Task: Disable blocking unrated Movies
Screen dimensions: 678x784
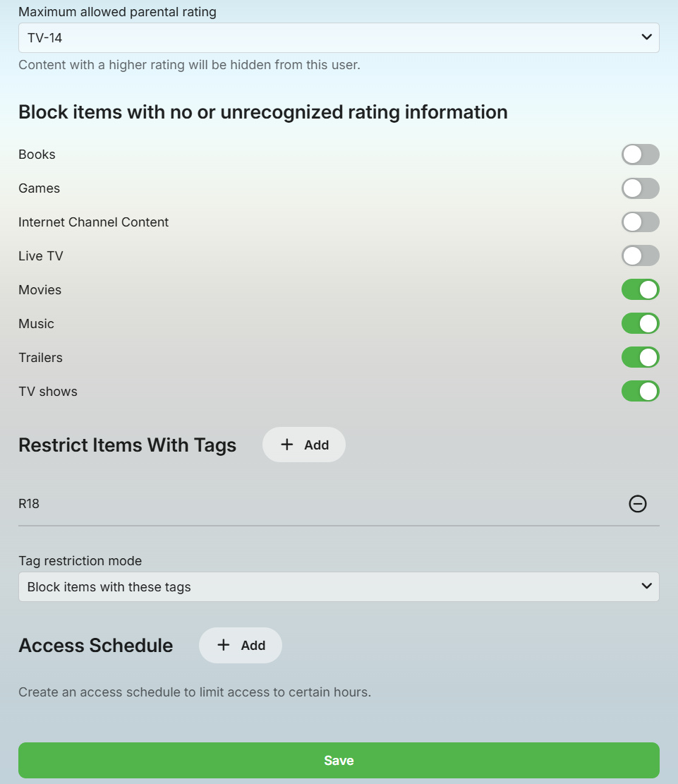Action: click(x=640, y=289)
